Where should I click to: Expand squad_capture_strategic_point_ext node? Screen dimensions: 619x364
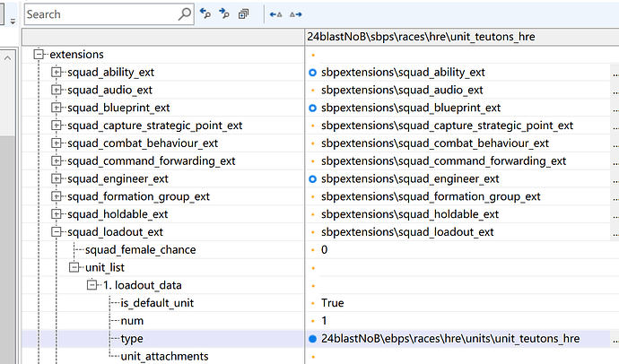57,126
